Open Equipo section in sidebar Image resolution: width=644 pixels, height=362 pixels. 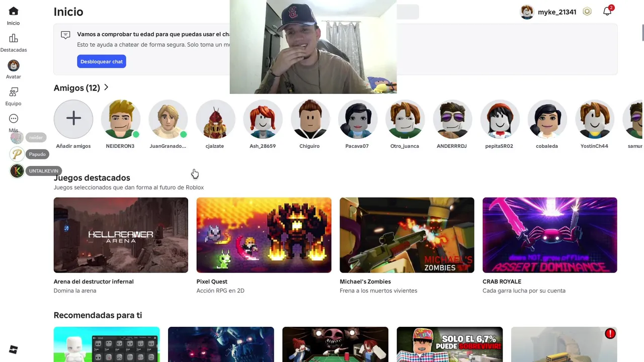tap(14, 97)
